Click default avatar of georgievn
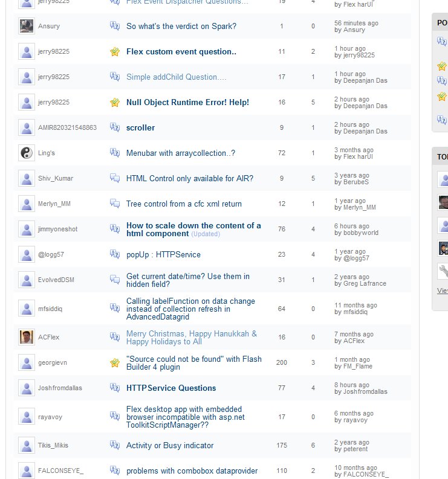This screenshot has height=479, width=448. coord(27,362)
